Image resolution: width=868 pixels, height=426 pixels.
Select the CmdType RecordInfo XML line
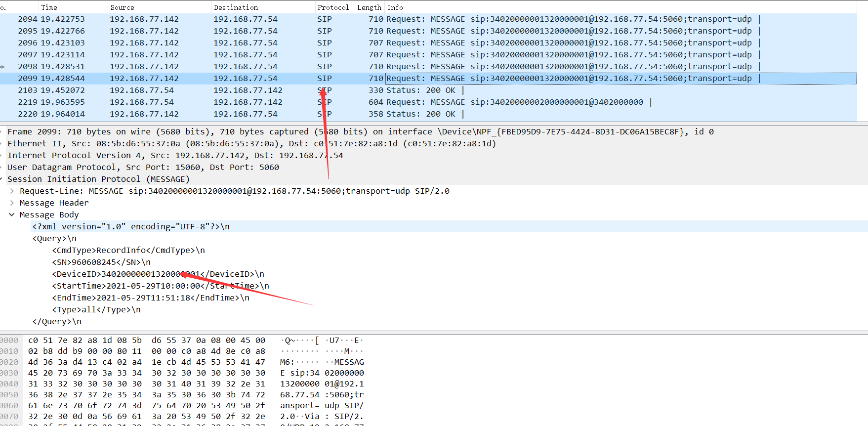tap(128, 250)
